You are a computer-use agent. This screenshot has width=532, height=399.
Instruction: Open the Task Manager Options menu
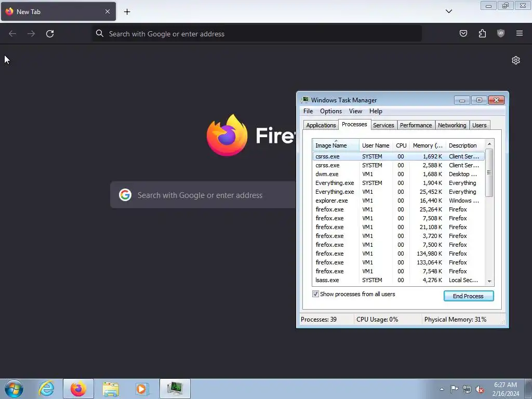pyautogui.click(x=331, y=111)
